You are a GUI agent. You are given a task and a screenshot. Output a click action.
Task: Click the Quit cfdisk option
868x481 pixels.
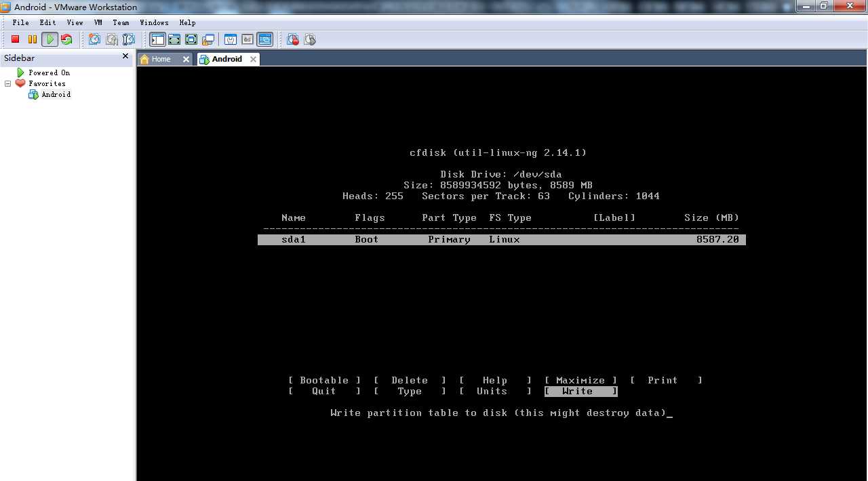point(324,392)
